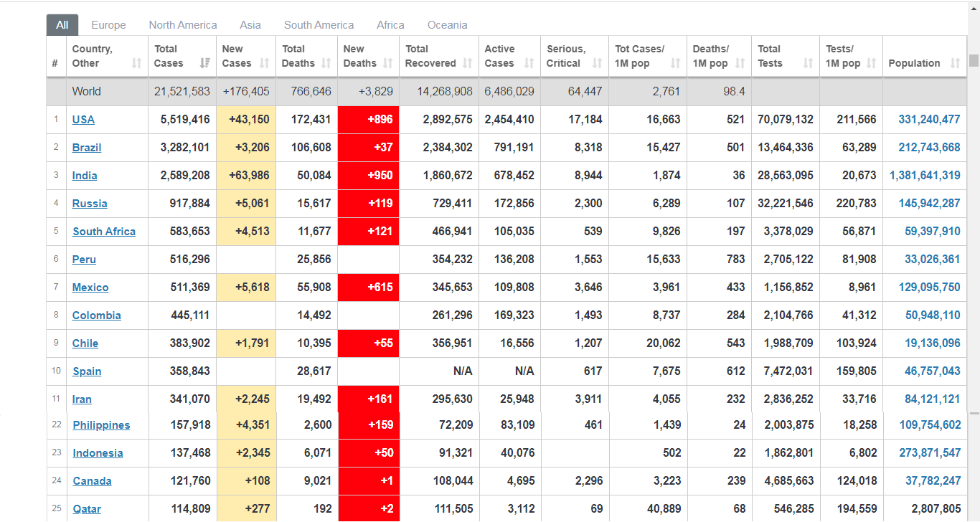Sort by Total Deaths using arrow icon
Screen dimensions: 980x522
tap(326, 63)
